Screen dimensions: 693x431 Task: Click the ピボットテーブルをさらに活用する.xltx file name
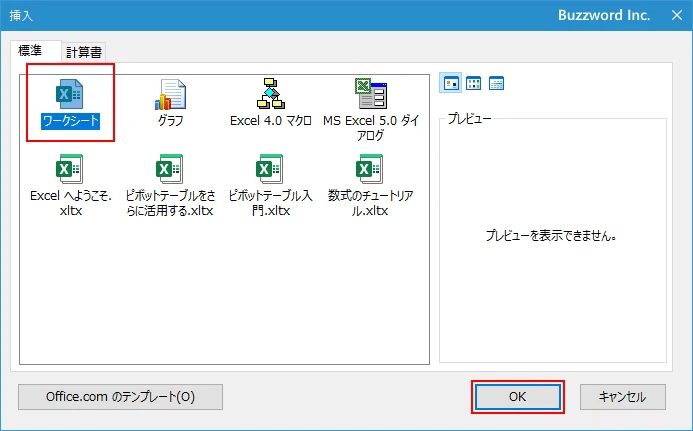[170, 203]
